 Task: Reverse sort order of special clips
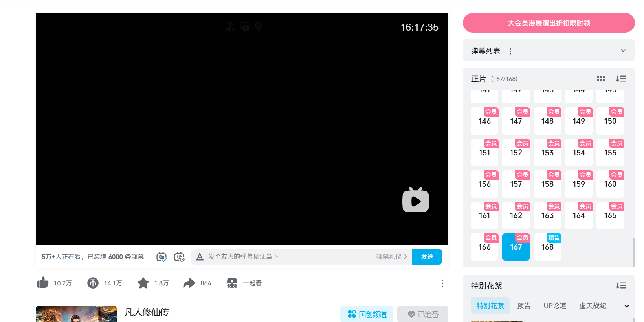(x=621, y=285)
